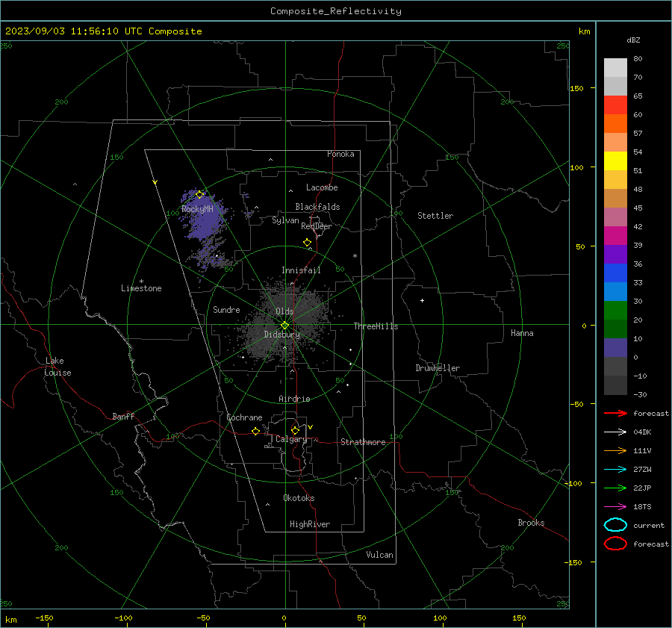The width and height of the screenshot is (672, 628).
Task: Click the white plus marker west of Hanna
Action: click(422, 300)
